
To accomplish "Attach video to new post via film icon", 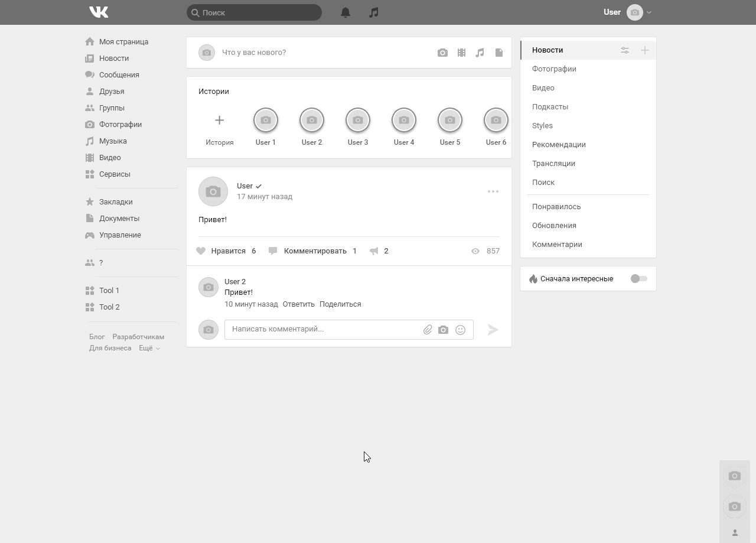I will coord(461,53).
